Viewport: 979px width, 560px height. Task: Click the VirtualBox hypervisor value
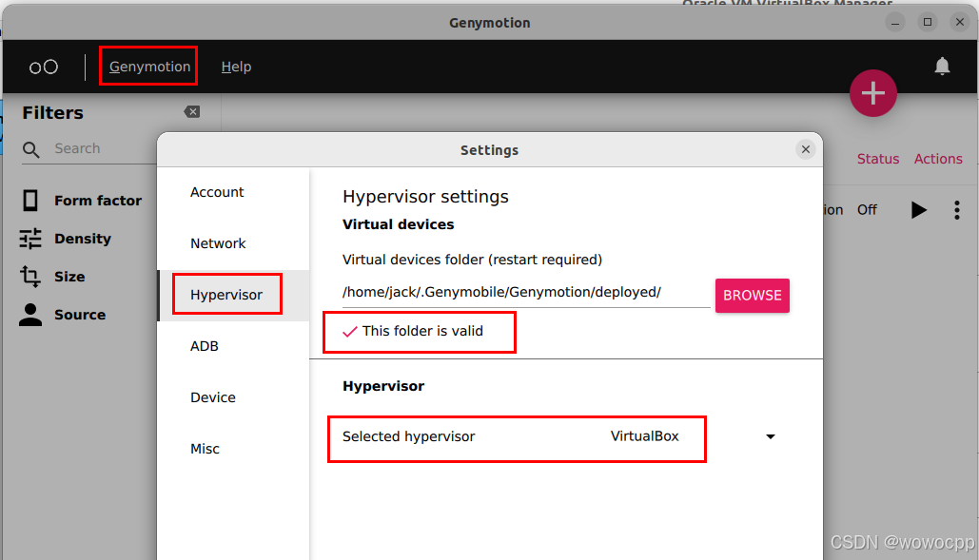click(644, 436)
